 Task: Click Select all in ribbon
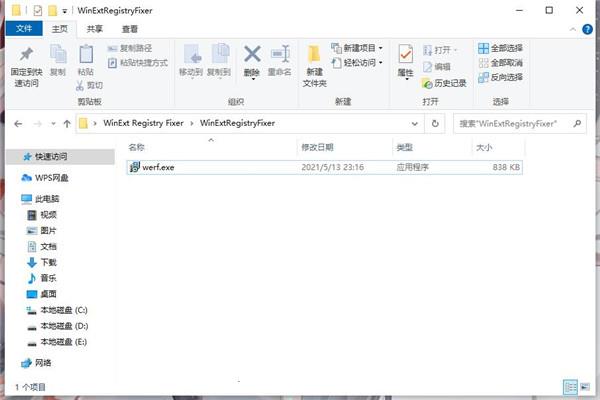(501, 48)
